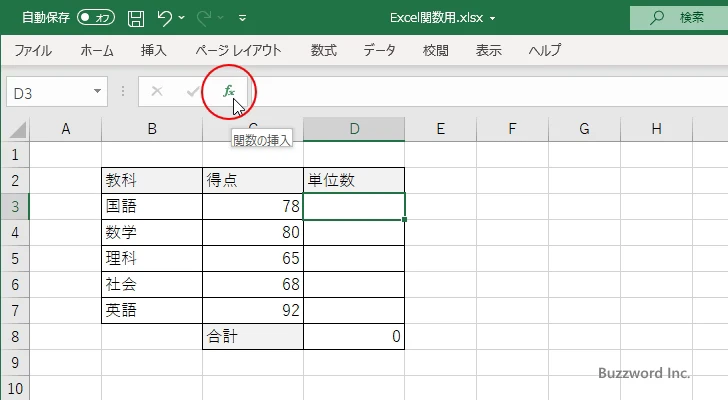This screenshot has width=728, height=400.
Task: Open the 表示 ribbon tab
Action: click(x=488, y=50)
